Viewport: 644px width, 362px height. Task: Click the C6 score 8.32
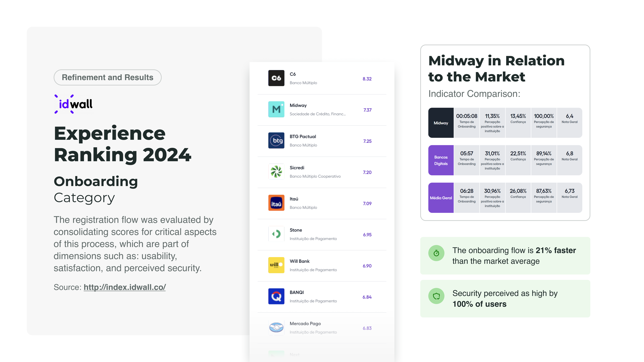[x=367, y=79]
